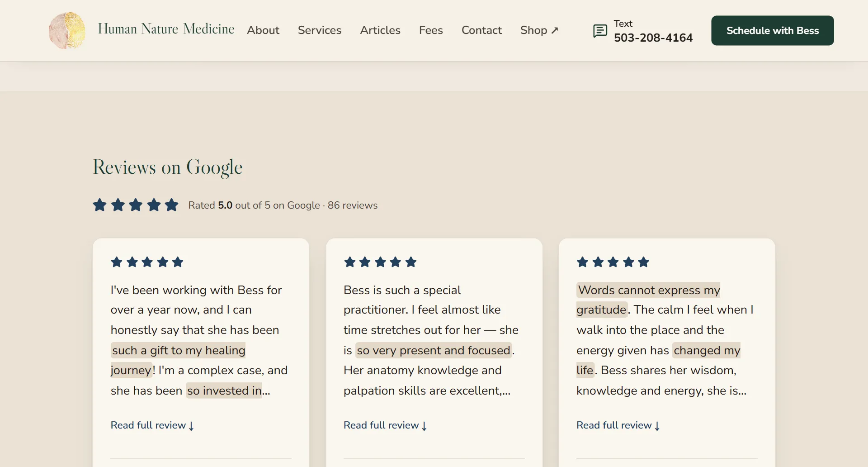Click the "Text" label above phone number
Viewport: 868px width, 467px height.
623,24
